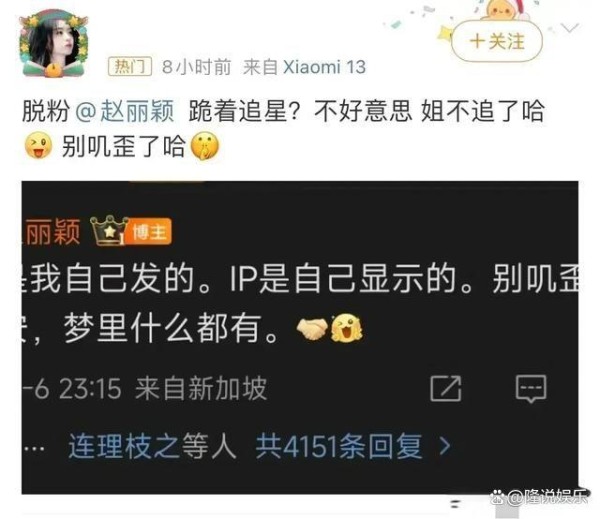Tap the comment bubble icon

click(531, 388)
